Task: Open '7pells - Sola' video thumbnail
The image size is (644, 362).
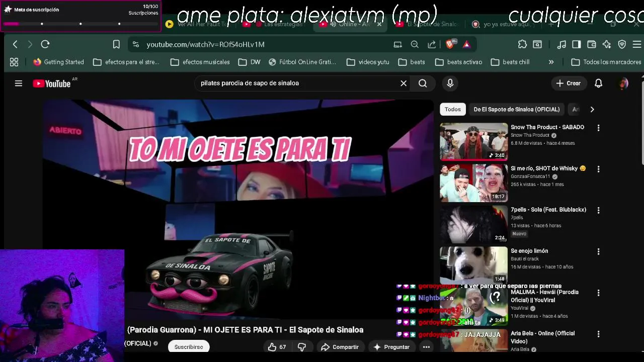Action: coord(474,224)
